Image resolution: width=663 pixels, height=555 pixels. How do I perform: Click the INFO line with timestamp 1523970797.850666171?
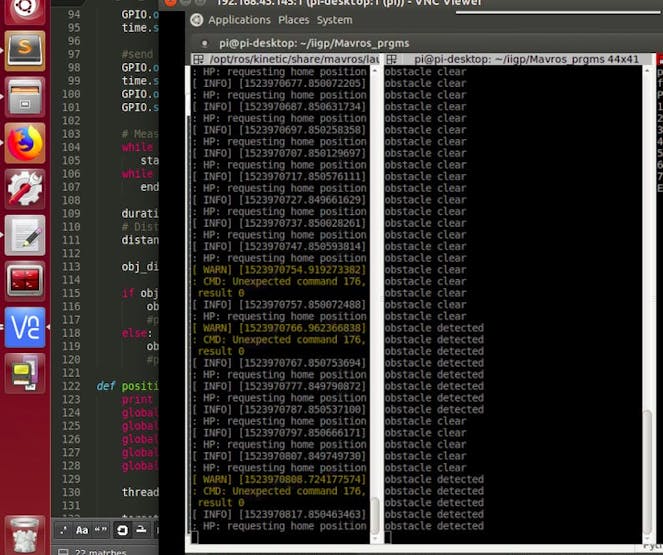tap(279, 433)
